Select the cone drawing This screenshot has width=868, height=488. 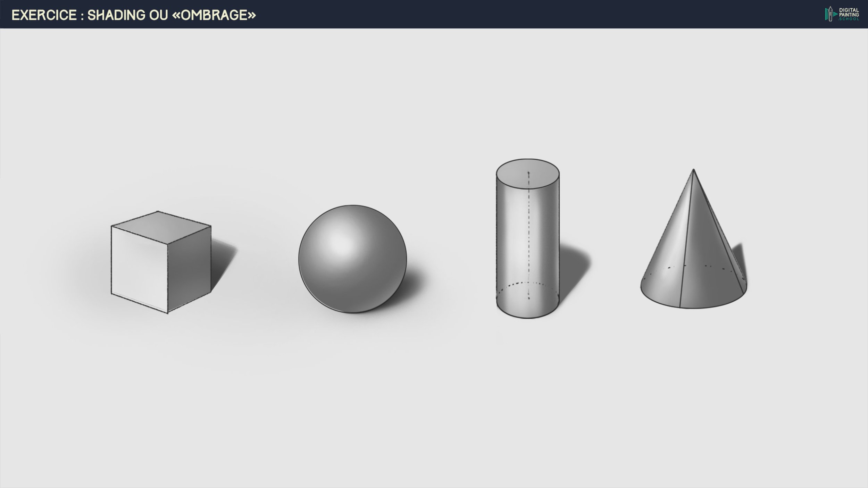[693, 250]
